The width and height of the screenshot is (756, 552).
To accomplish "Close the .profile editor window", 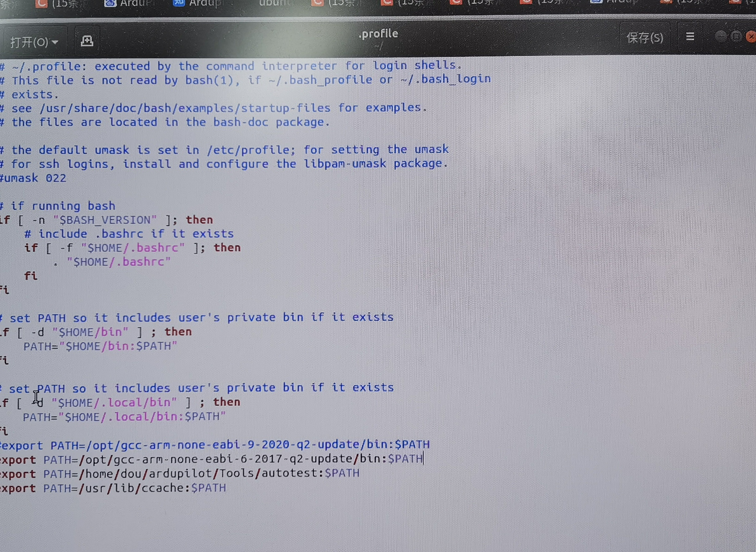I will 751,36.
